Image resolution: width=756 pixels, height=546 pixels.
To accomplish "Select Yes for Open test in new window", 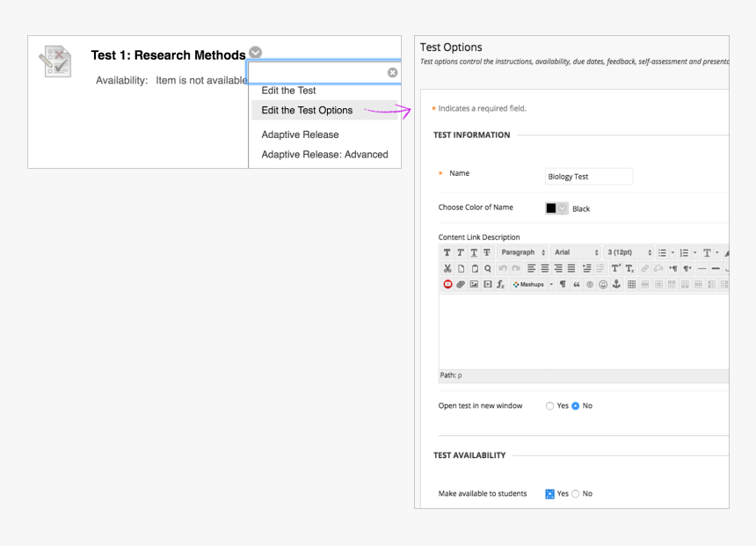I will tap(551, 405).
